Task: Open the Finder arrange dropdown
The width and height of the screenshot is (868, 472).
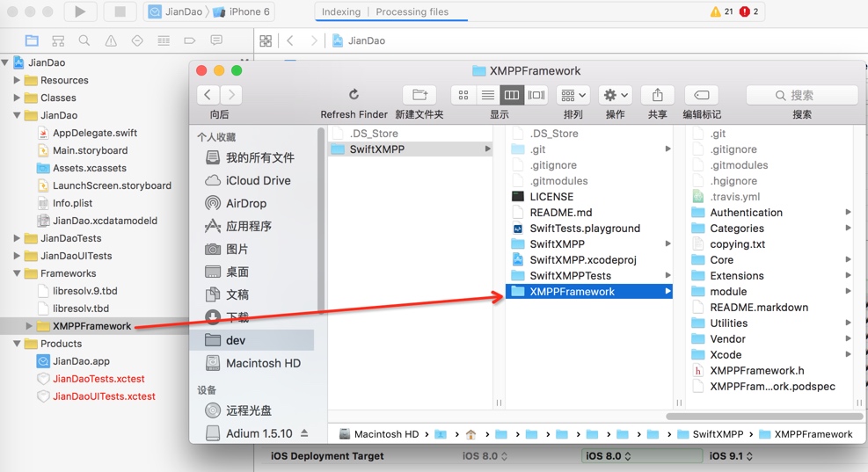Action: click(x=573, y=95)
